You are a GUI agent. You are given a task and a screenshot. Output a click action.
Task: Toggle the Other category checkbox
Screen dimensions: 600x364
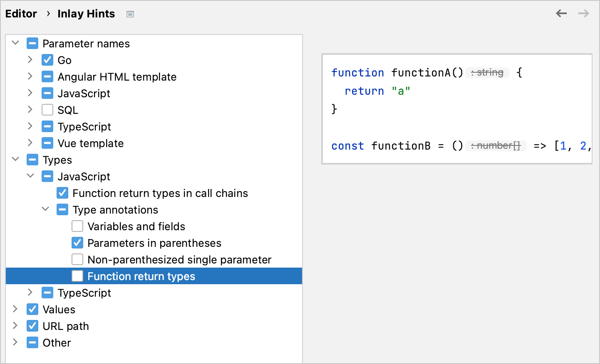point(32,342)
